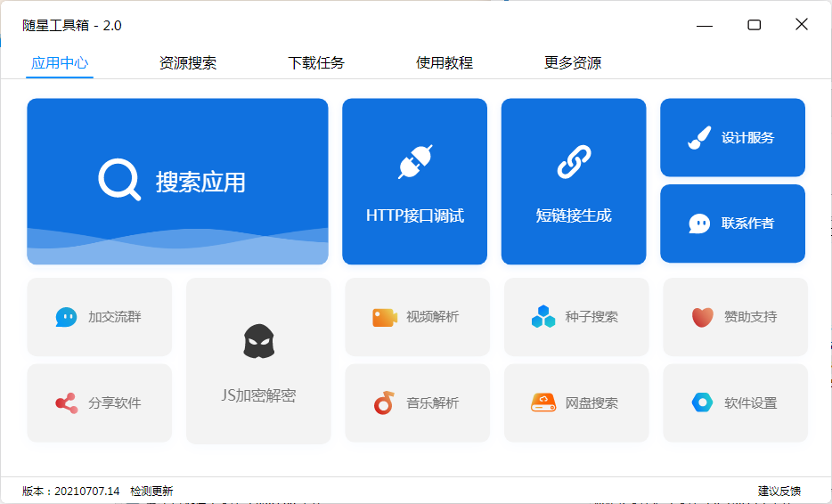Click the magnifier icon in 搜索应用 tile
Image resolution: width=832 pixels, height=504 pixels.
click(119, 180)
